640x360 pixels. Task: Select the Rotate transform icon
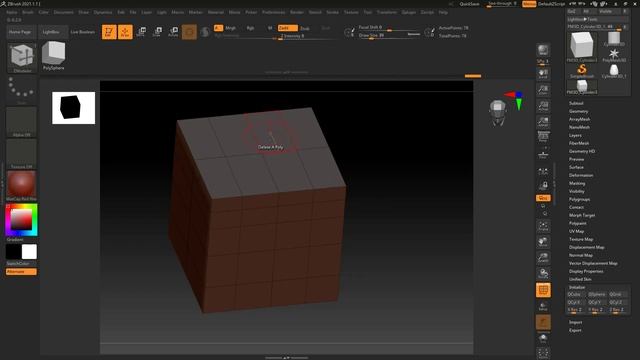(173, 32)
